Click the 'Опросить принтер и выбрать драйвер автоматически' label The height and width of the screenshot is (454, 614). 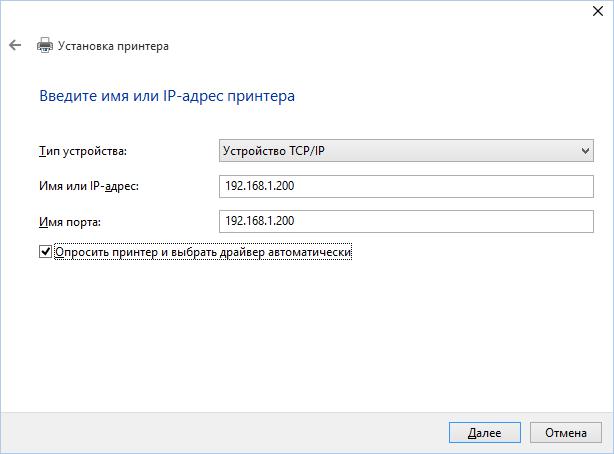point(203,253)
